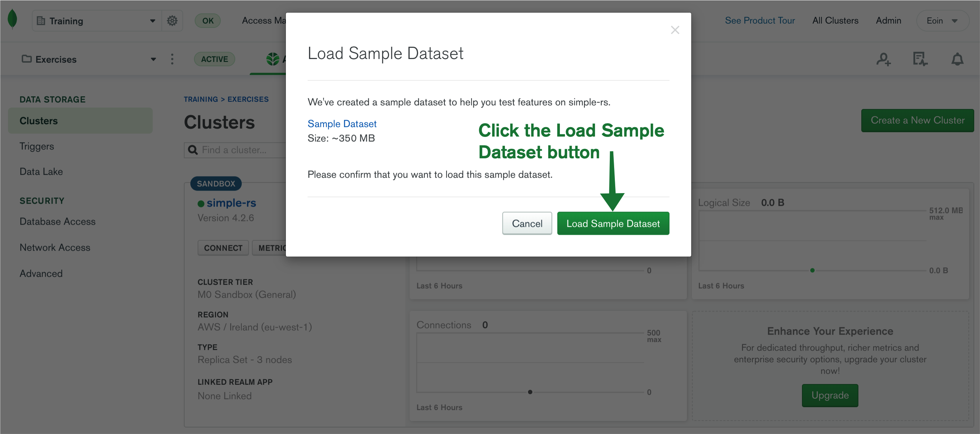Click the 'Enhance Your Experience' heading

click(x=830, y=331)
